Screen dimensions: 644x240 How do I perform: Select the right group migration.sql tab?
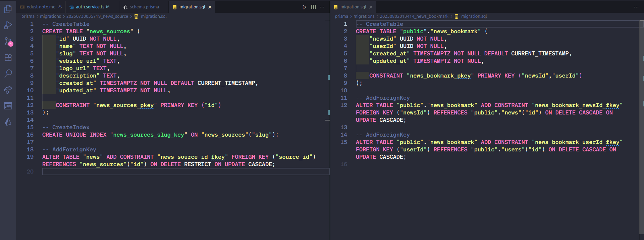pos(353,7)
